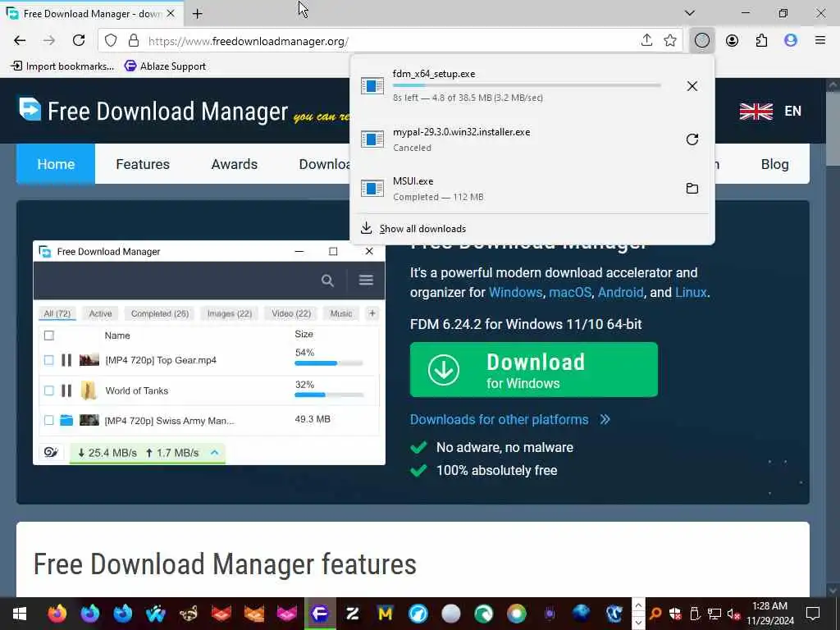View site security padlock info
This screenshot has width=840, height=630.
tap(134, 41)
